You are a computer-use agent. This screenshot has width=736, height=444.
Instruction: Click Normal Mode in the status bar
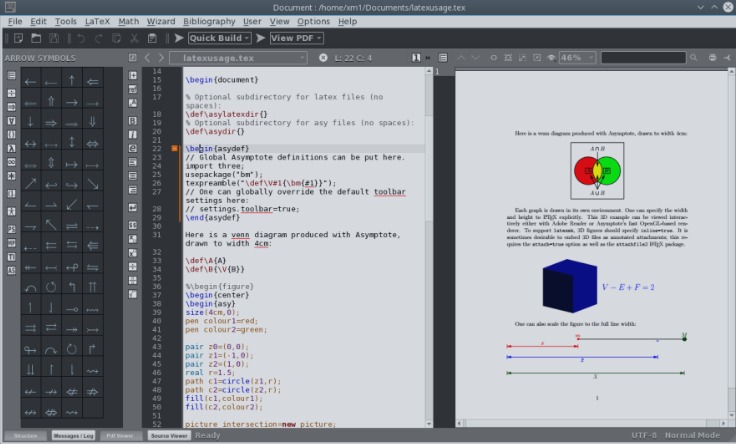pos(692,435)
